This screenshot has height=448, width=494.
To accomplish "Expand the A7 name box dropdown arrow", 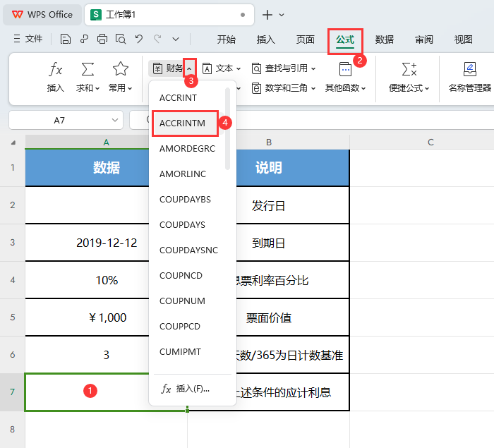I will point(115,120).
